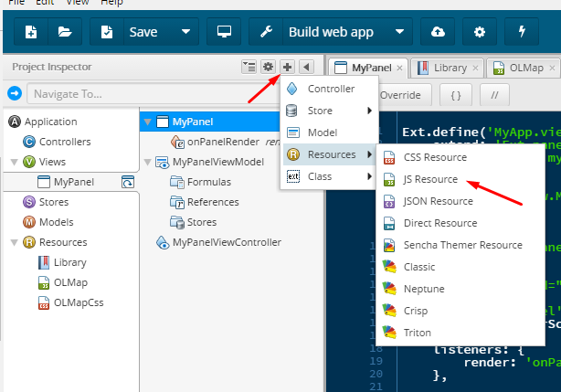Collapse the Views tree node
The image size is (561, 392).
15,162
